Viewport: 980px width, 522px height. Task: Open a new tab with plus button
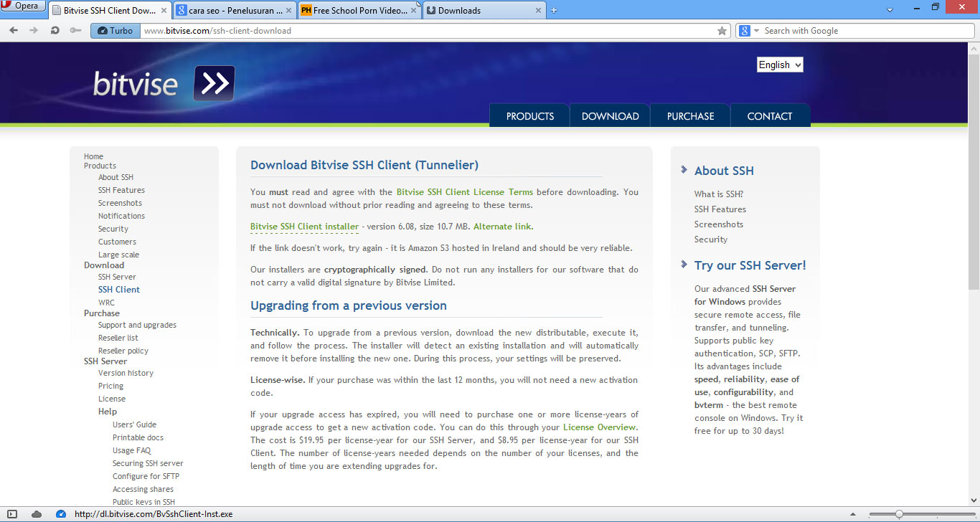[554, 10]
